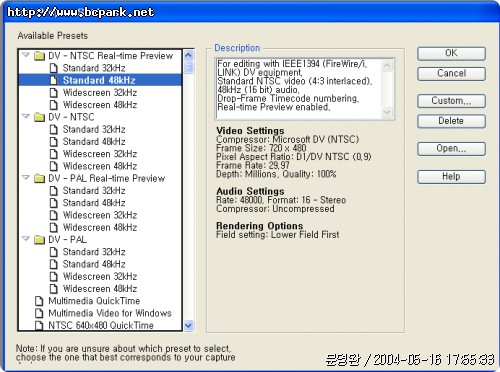Click the Open... button

pyautogui.click(x=451, y=149)
